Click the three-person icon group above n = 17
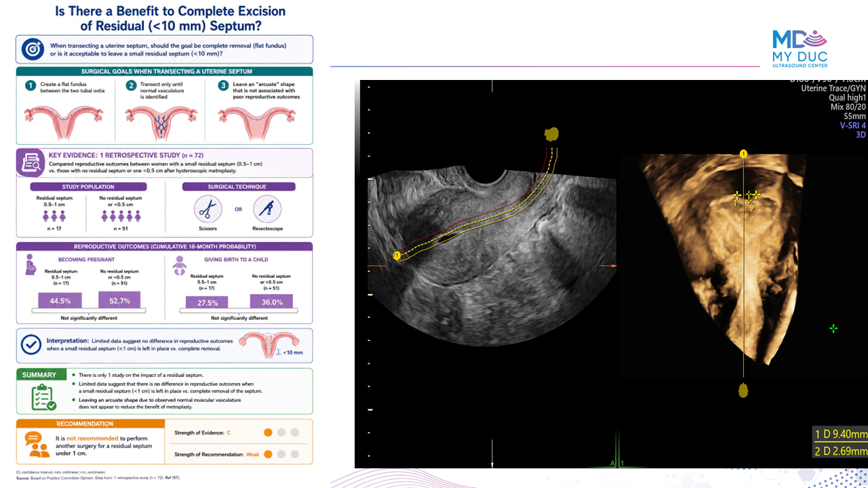This screenshot has height=488, width=868. point(54,216)
